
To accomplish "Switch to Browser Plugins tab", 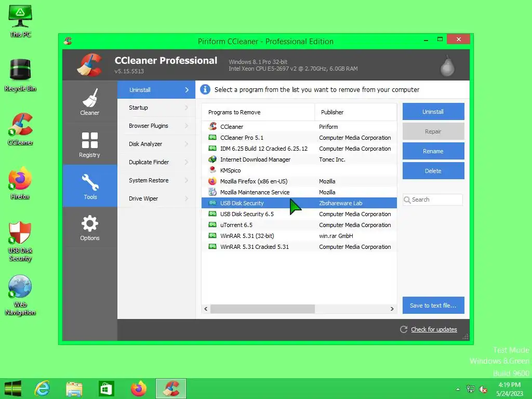I will pyautogui.click(x=156, y=126).
